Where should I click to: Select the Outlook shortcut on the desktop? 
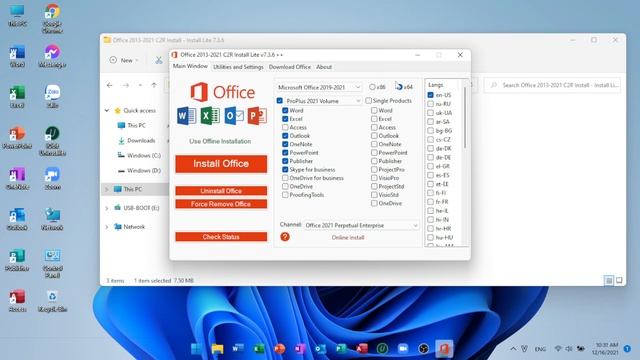click(x=17, y=220)
